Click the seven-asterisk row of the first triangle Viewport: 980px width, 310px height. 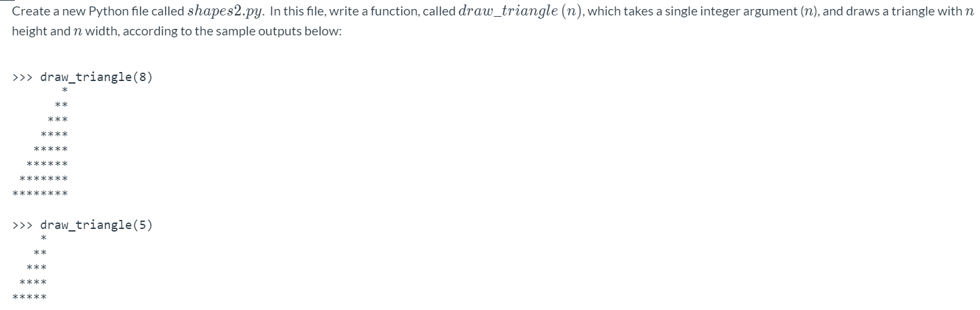point(44,179)
